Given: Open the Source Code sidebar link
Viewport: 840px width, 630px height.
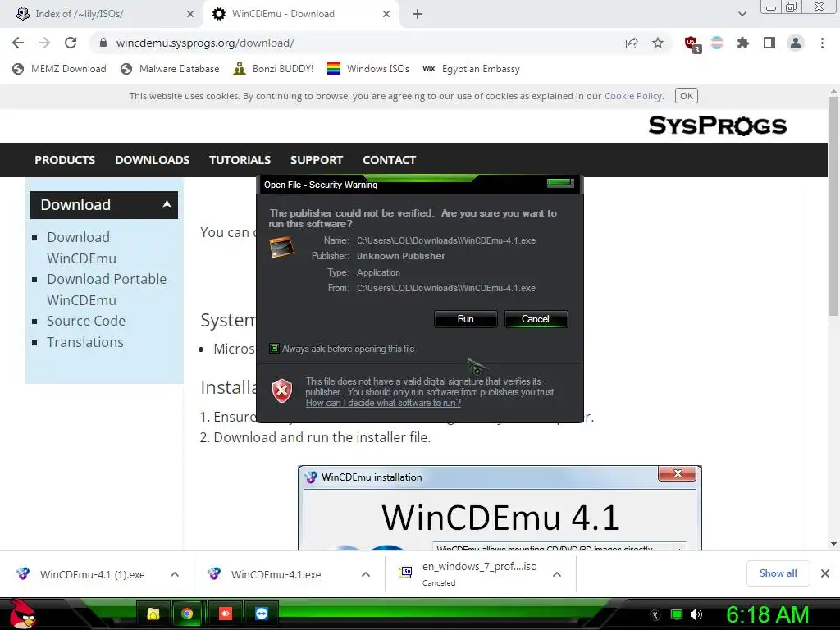Looking at the screenshot, I should click(x=86, y=321).
